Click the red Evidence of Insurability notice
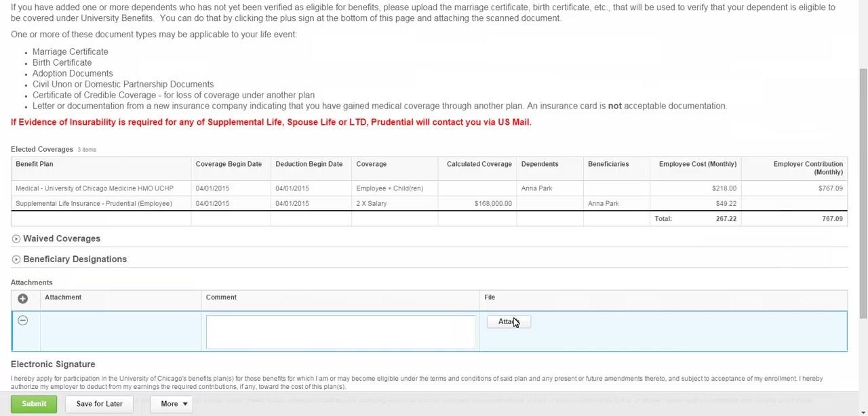The image size is (868, 416). click(271, 123)
